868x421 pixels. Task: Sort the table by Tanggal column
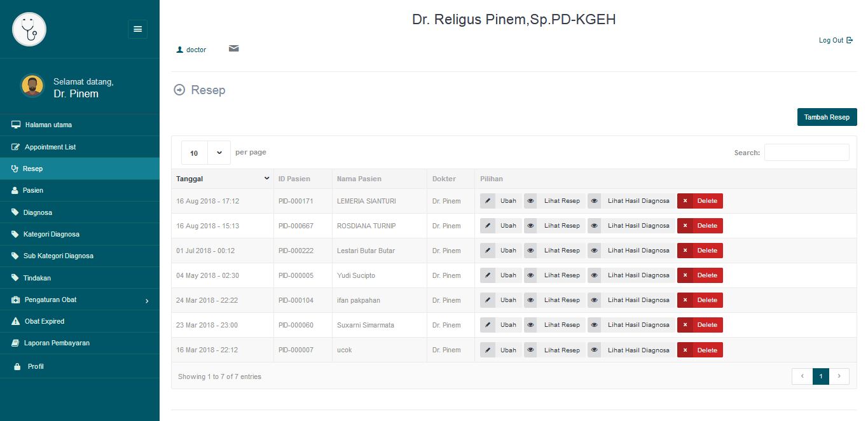tap(223, 179)
